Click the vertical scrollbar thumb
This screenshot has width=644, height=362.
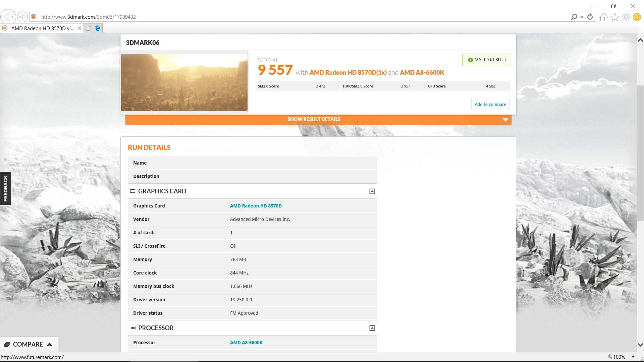pos(640,154)
